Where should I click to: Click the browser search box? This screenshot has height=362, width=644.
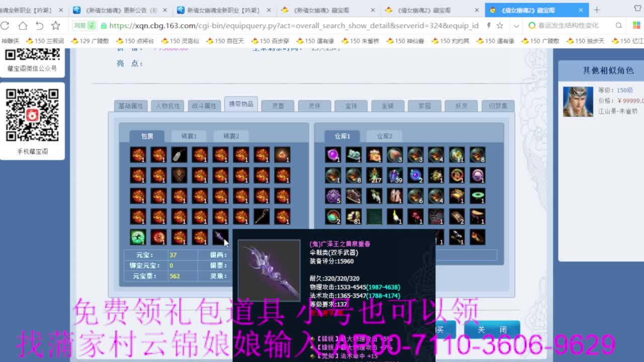(x=569, y=26)
